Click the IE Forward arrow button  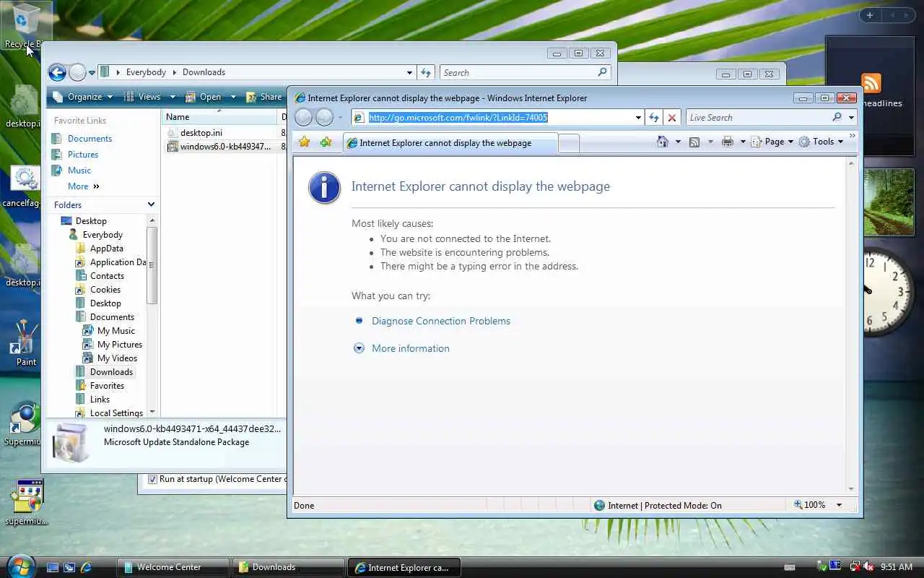tap(325, 117)
